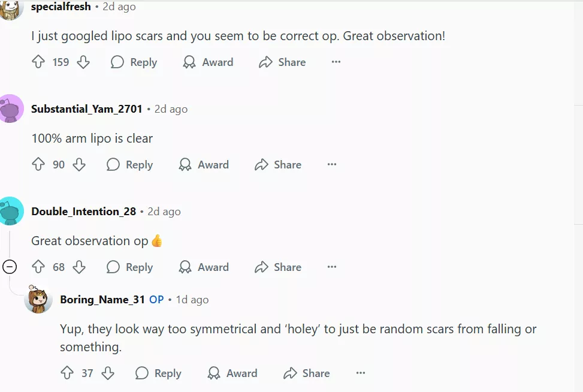Reply to Boring_Name_31's comment
583x392 pixels.
(158, 373)
